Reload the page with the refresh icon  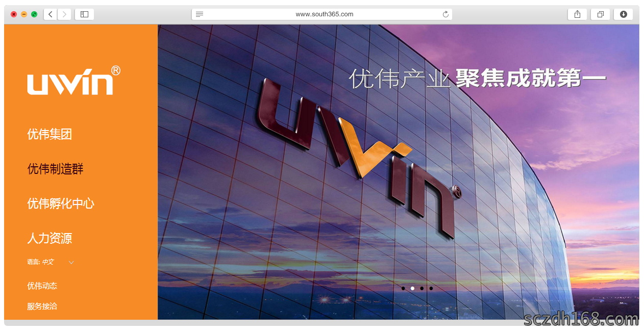(445, 14)
